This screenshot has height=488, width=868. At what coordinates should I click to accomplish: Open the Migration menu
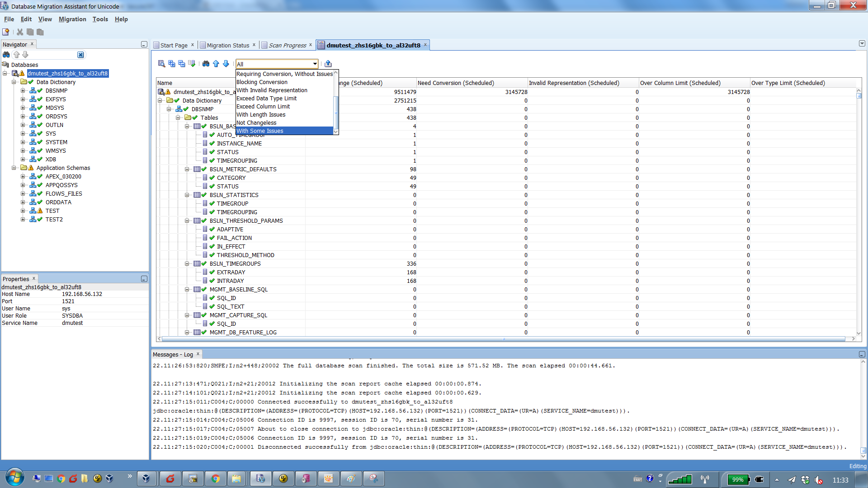click(x=72, y=19)
